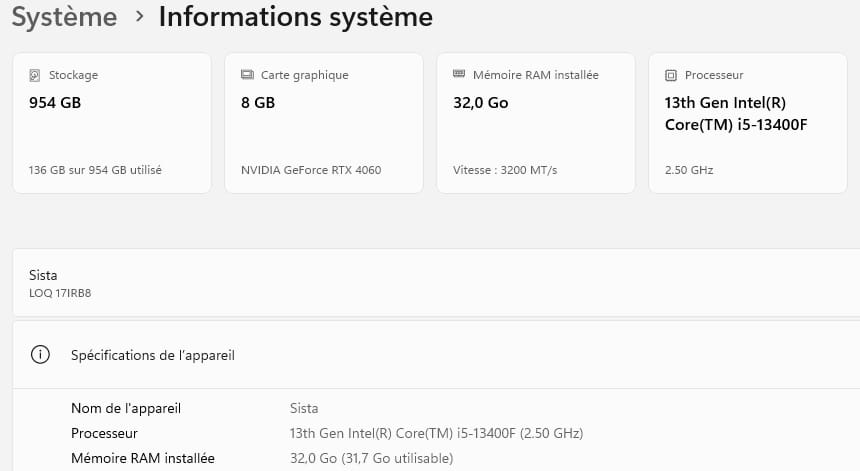Select the Processeur i5-13400F card
Screen dimensions: 860x471
coord(747,122)
